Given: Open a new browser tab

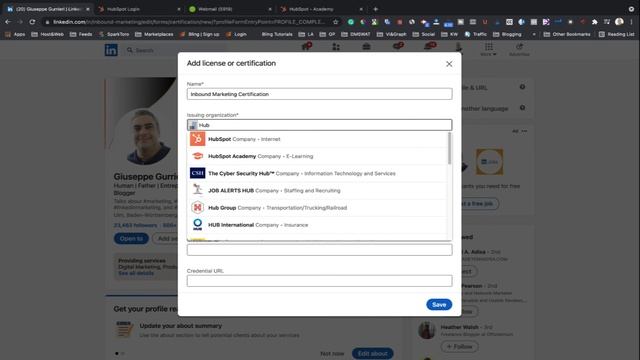Looking at the screenshot, I should pos(376,9).
